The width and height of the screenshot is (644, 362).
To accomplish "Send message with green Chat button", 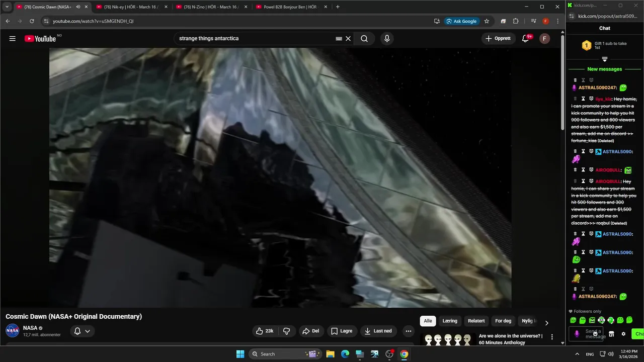I will [638, 334].
